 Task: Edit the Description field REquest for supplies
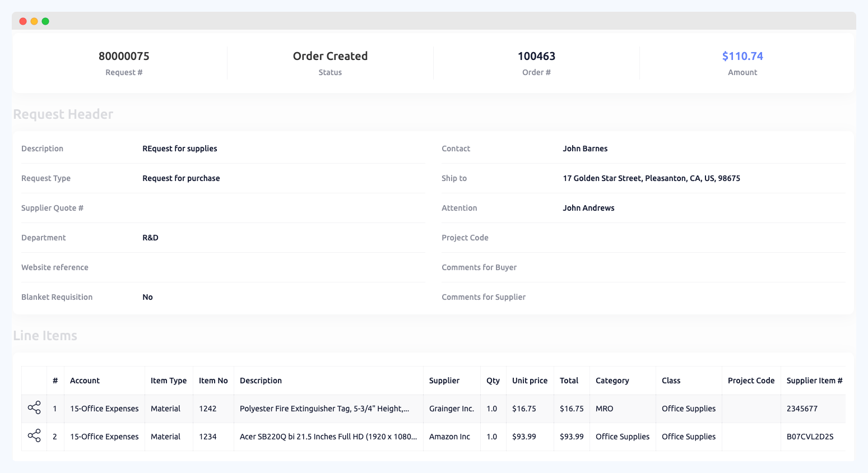pyautogui.click(x=179, y=149)
